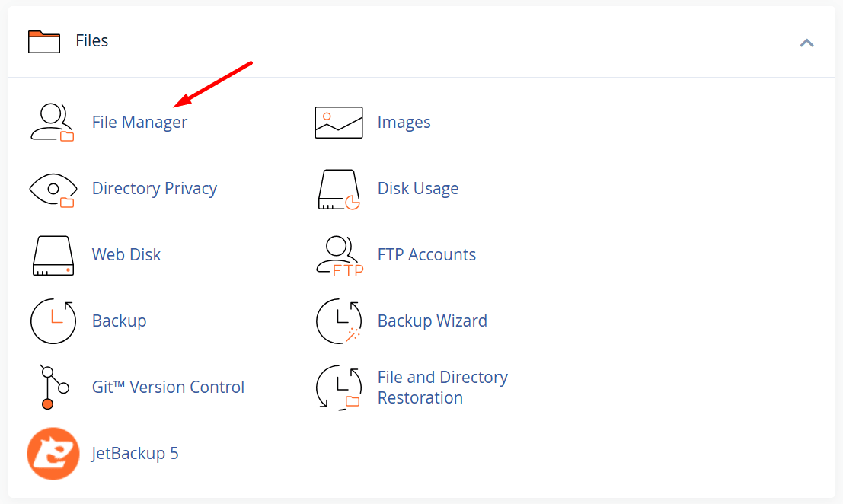Click the Git Version Control link

click(168, 387)
